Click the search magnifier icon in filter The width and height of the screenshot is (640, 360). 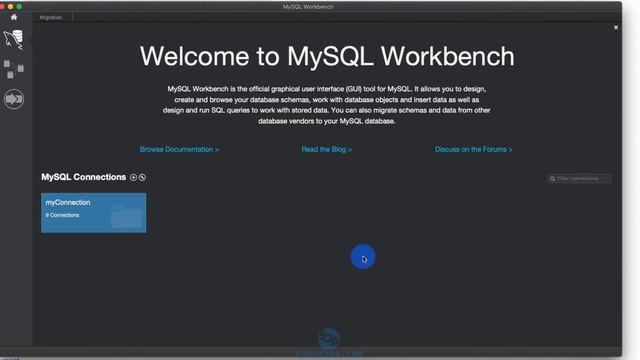pyautogui.click(x=552, y=179)
